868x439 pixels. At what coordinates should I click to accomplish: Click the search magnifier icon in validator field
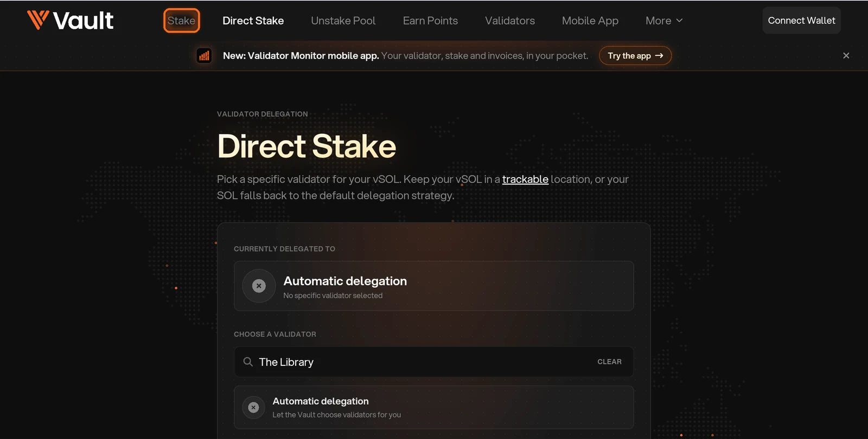click(248, 361)
